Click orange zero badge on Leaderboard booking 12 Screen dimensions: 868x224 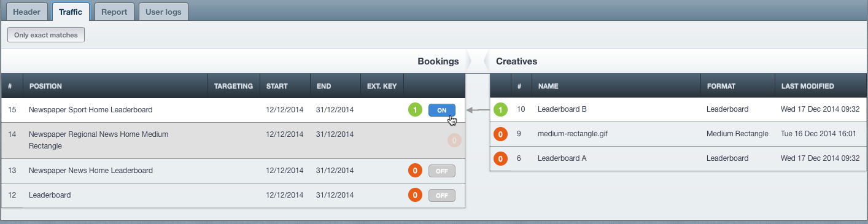click(x=415, y=195)
